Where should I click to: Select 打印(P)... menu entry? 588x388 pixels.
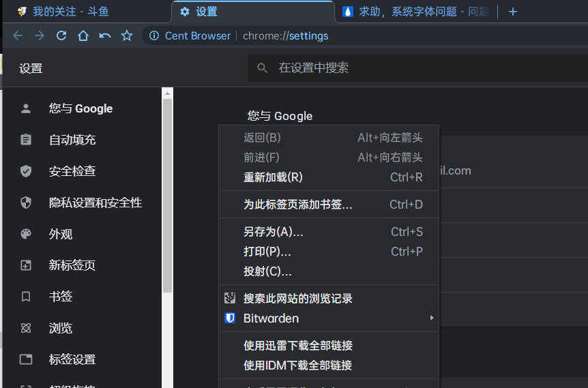pos(267,252)
